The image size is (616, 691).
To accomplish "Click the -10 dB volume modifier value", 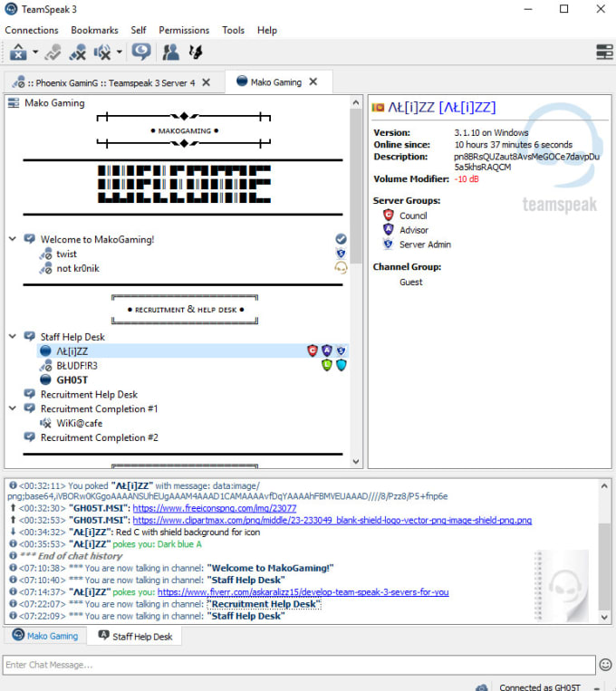I will pyautogui.click(x=467, y=179).
